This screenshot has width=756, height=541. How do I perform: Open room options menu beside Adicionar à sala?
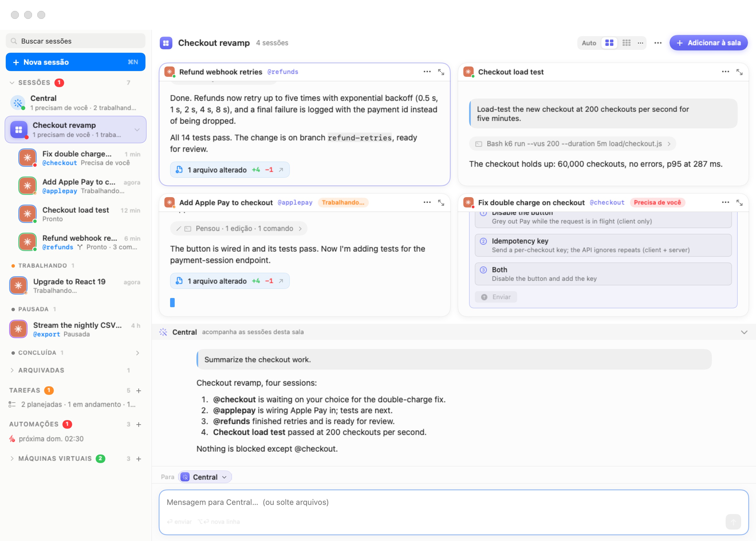658,43
